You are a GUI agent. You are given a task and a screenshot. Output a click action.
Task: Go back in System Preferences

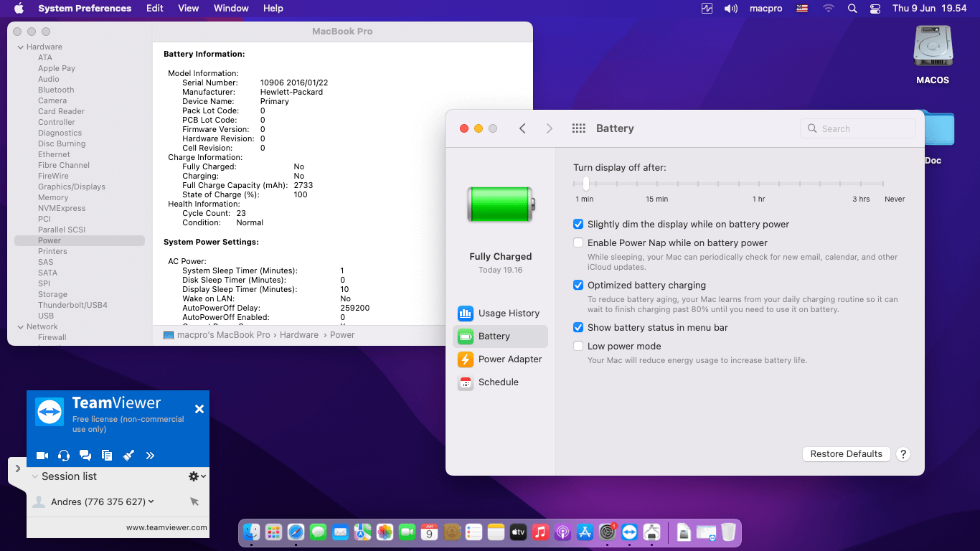[x=522, y=128]
